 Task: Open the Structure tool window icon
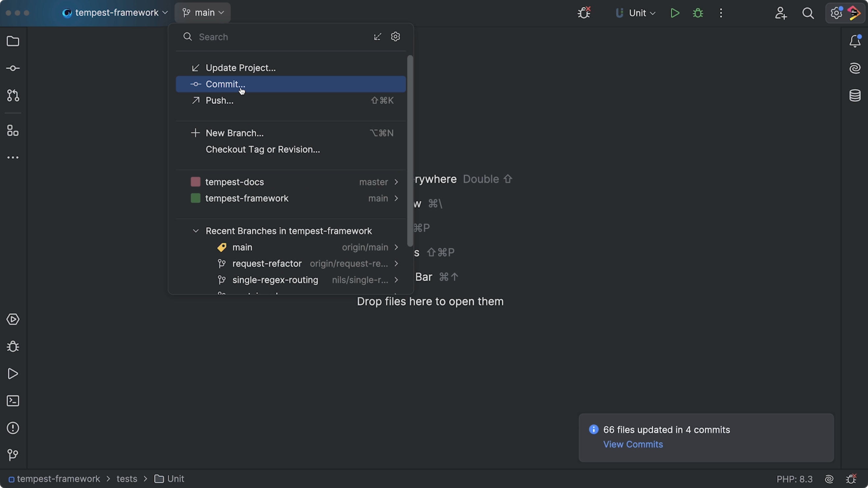[13, 131]
